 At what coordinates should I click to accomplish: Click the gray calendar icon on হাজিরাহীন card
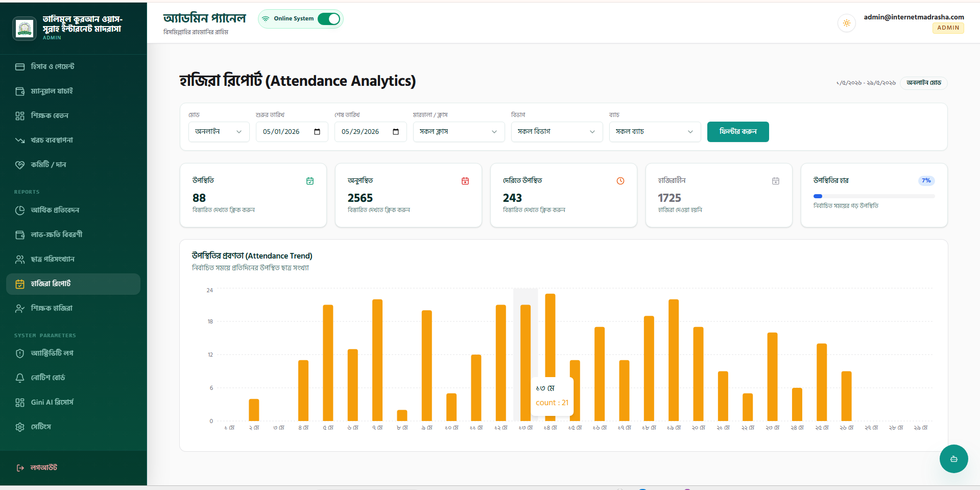coord(776,181)
